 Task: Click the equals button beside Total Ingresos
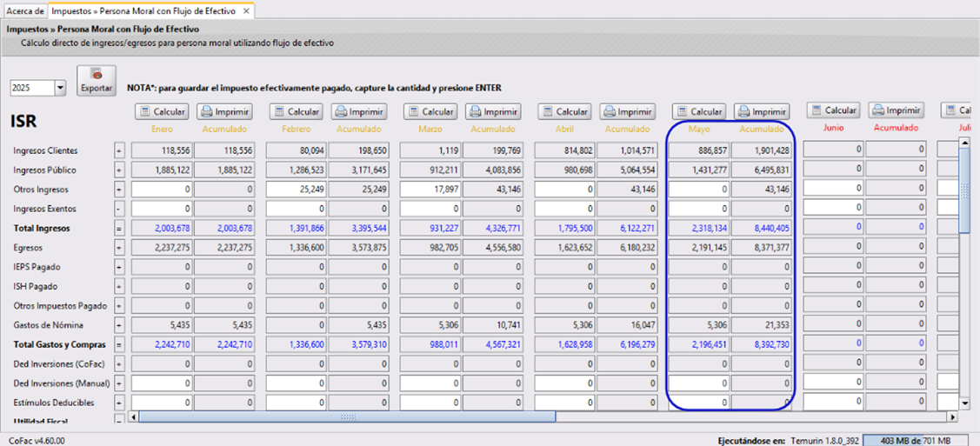tap(119, 228)
